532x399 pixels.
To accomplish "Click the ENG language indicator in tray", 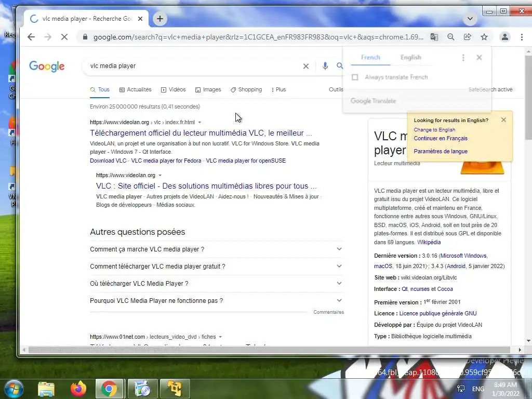I will point(478,389).
